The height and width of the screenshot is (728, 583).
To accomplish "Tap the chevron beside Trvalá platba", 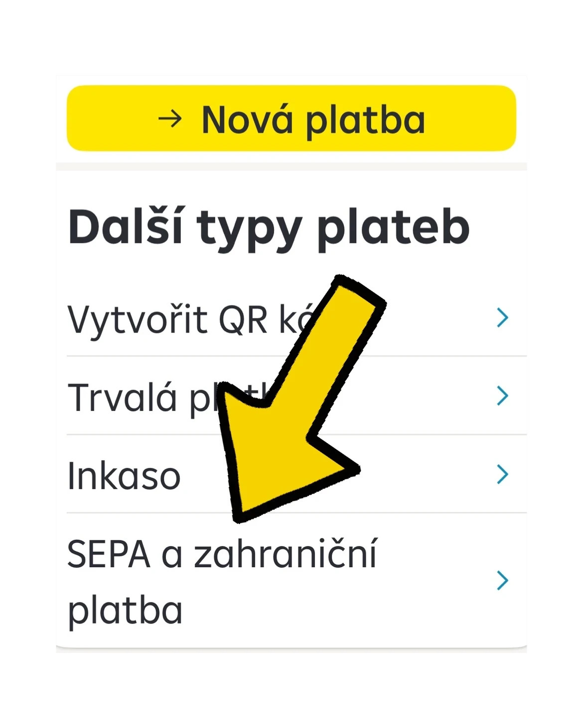I will coord(502,395).
